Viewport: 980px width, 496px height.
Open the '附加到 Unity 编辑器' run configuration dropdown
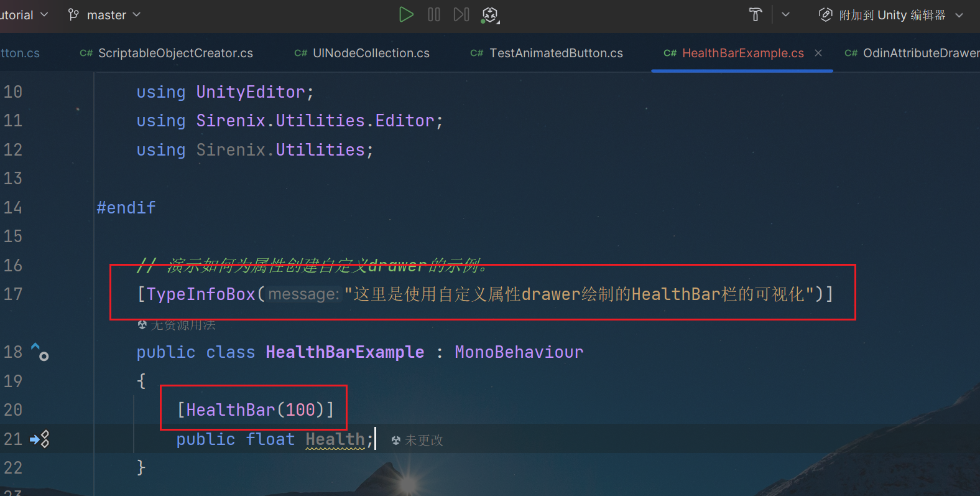tap(891, 15)
